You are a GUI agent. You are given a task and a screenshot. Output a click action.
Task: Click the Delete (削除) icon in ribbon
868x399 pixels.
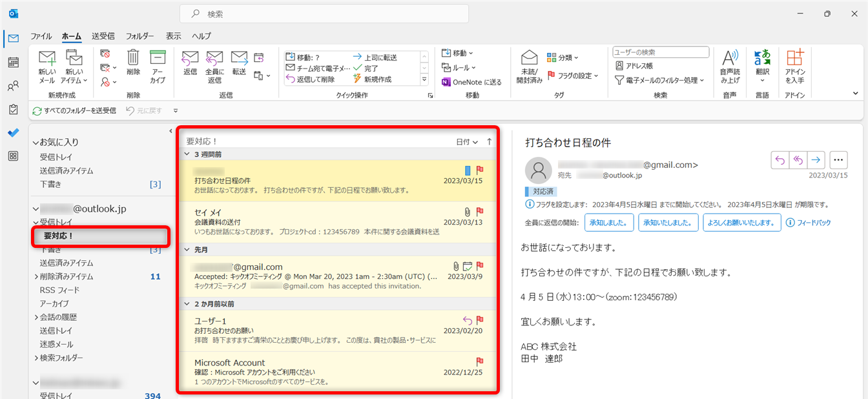(133, 59)
